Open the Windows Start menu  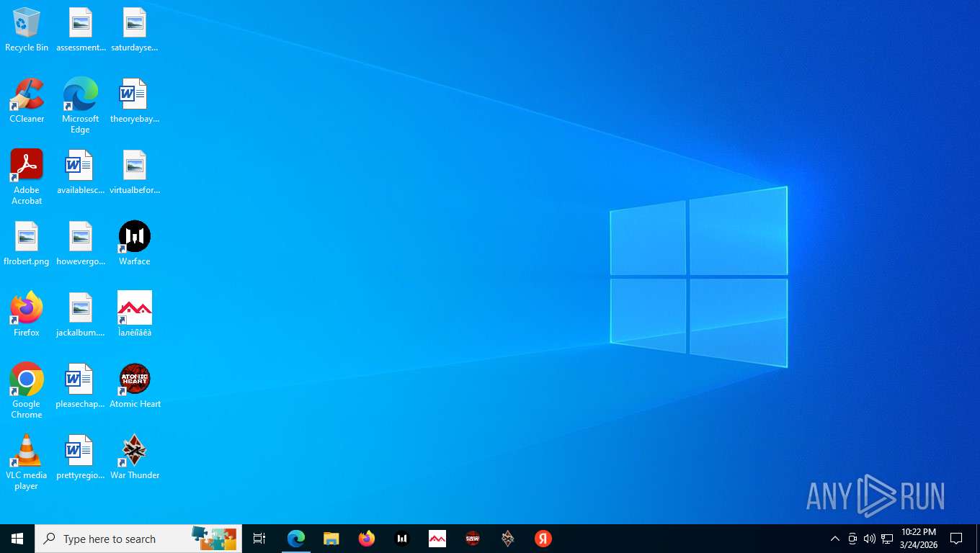coord(17,539)
